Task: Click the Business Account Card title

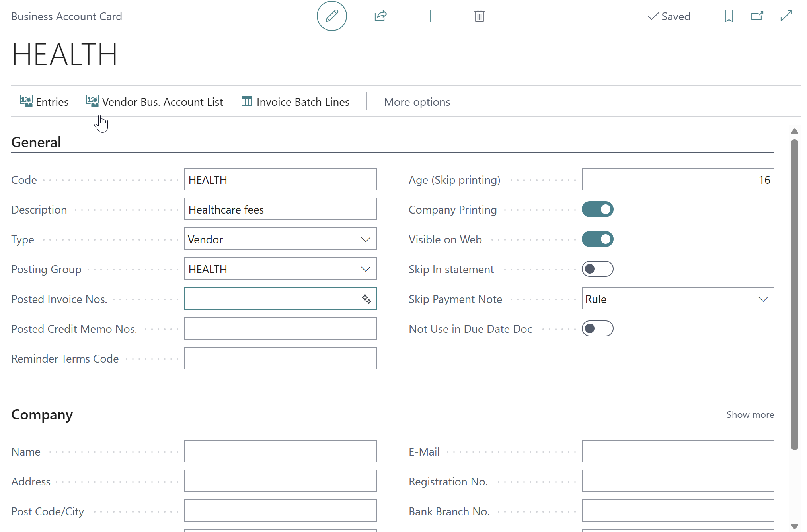Action: coord(66,16)
